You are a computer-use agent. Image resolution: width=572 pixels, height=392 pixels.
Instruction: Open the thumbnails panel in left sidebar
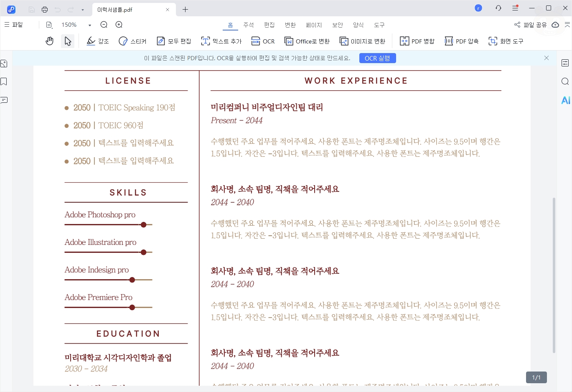4,64
